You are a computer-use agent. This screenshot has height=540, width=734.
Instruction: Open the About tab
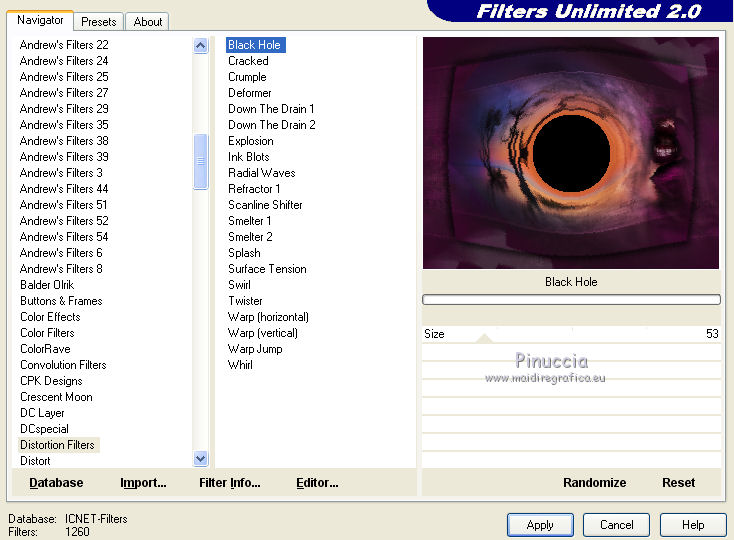tap(147, 22)
